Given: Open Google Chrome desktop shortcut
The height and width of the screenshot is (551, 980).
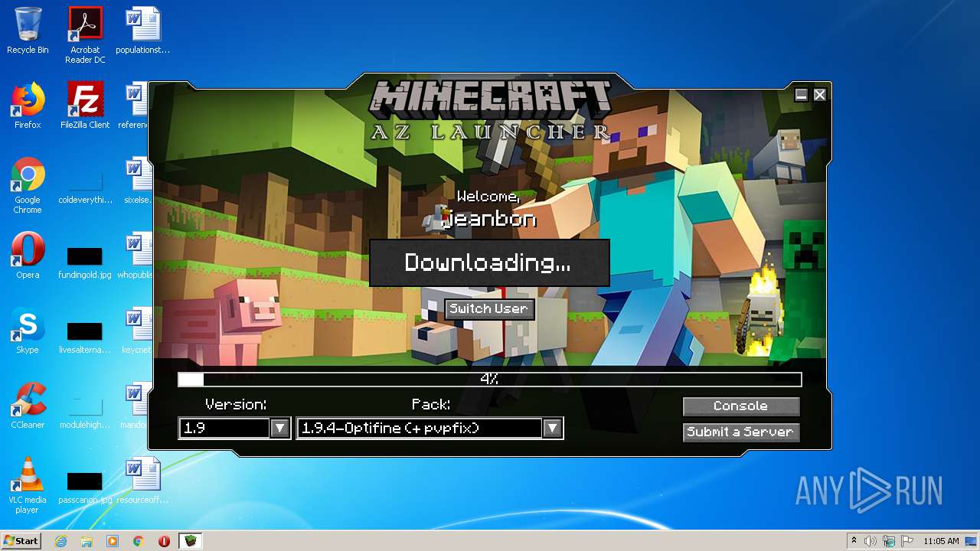Looking at the screenshot, I should 28,186.
